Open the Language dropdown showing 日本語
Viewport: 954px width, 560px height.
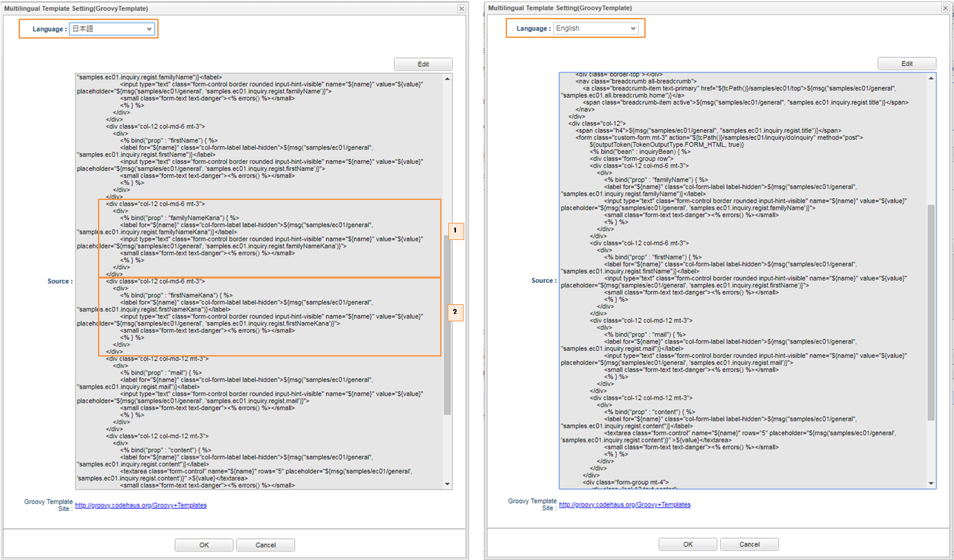(112, 29)
